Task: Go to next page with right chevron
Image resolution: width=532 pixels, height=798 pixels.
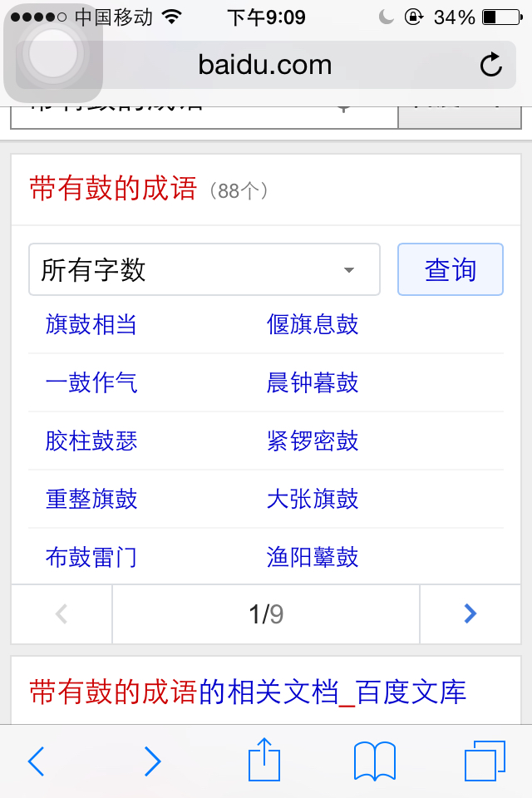Action: [470, 613]
